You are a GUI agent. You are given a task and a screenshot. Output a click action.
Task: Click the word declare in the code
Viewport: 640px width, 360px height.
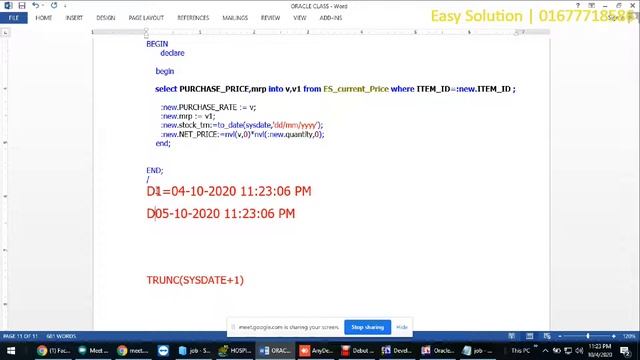click(172, 53)
